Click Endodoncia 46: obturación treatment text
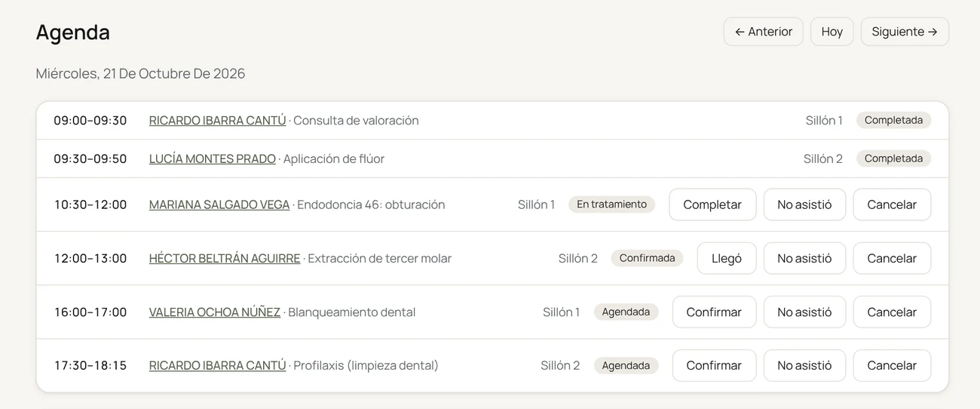Screen dimensions: 980x409 tap(371, 204)
